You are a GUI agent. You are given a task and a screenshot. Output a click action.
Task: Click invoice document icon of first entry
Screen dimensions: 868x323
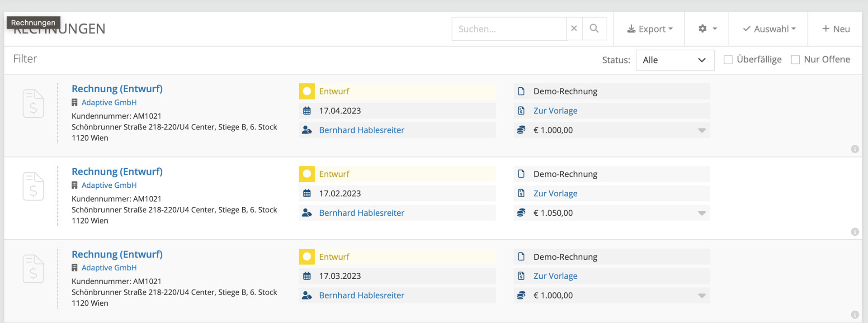[33, 104]
